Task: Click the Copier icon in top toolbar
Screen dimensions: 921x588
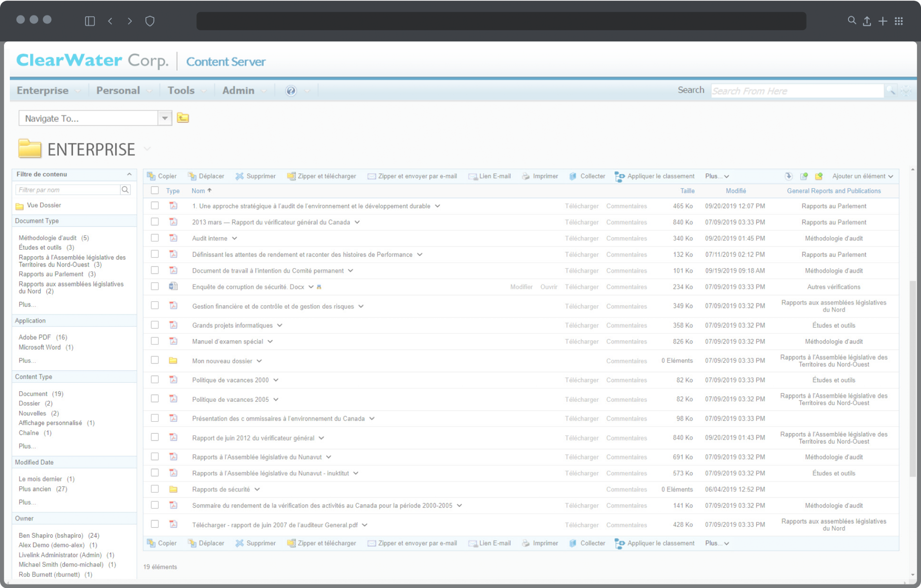Action: point(151,176)
